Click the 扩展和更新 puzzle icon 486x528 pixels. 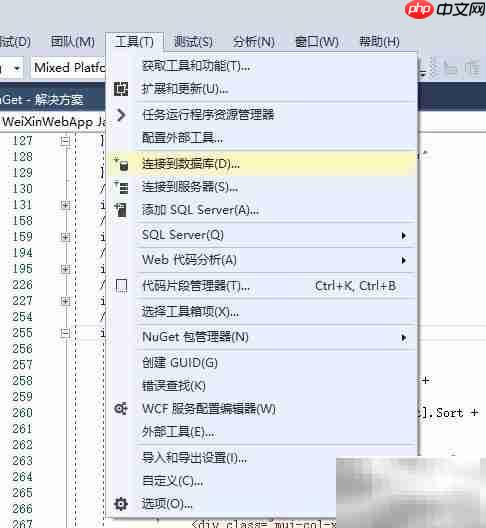coord(121,89)
